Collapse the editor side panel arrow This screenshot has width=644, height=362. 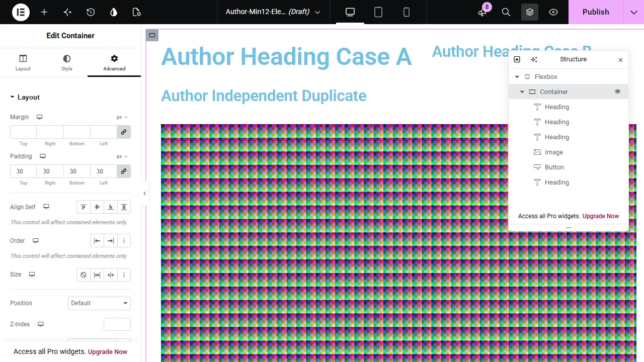pyautogui.click(x=144, y=194)
